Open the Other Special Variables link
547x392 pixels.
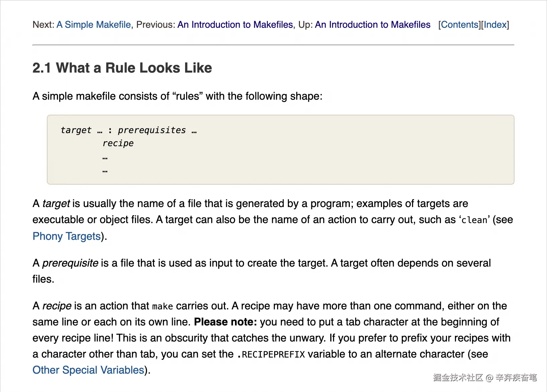[88, 370]
